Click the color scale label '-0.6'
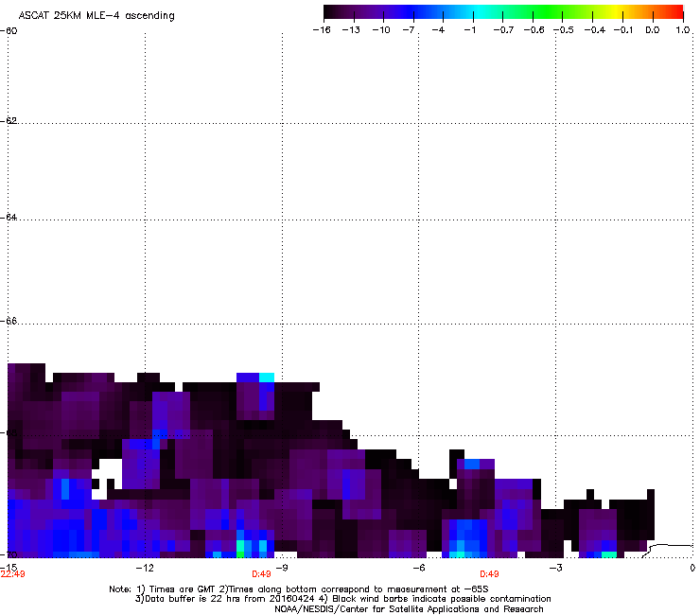The image size is (700, 615). point(534,30)
